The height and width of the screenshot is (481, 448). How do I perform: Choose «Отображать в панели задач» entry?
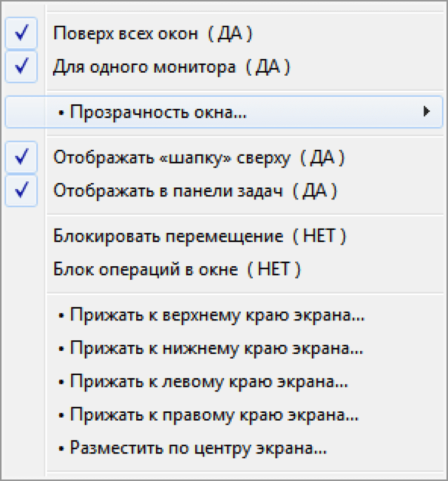click(167, 191)
